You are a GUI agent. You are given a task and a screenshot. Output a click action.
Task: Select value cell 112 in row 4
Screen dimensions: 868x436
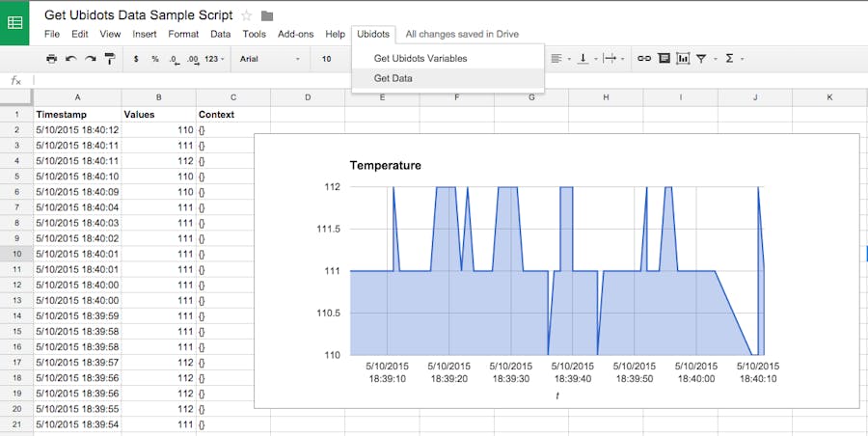[x=159, y=161]
